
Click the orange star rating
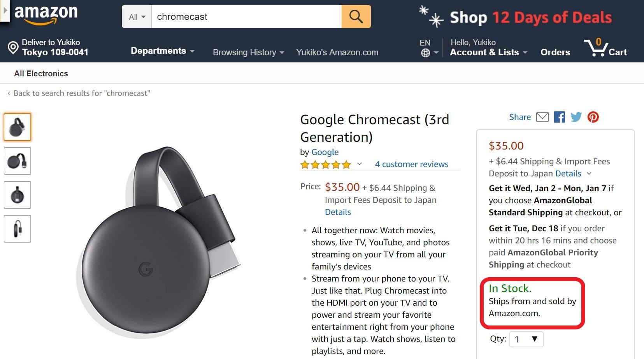click(x=325, y=165)
